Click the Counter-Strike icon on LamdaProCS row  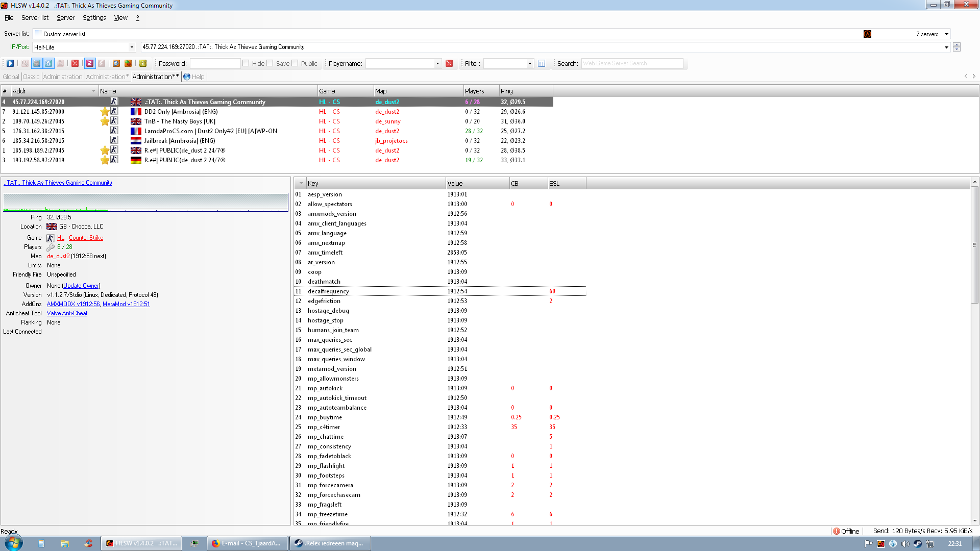[x=114, y=131]
